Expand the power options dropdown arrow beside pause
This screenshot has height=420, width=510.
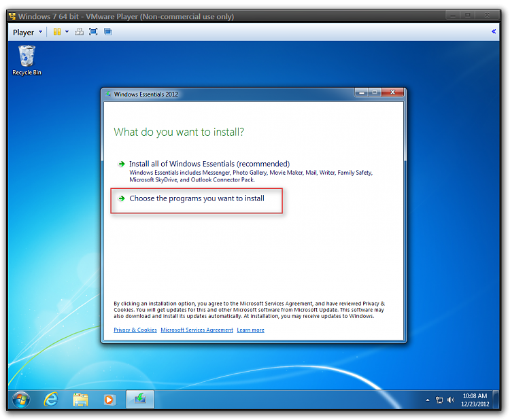pos(67,32)
